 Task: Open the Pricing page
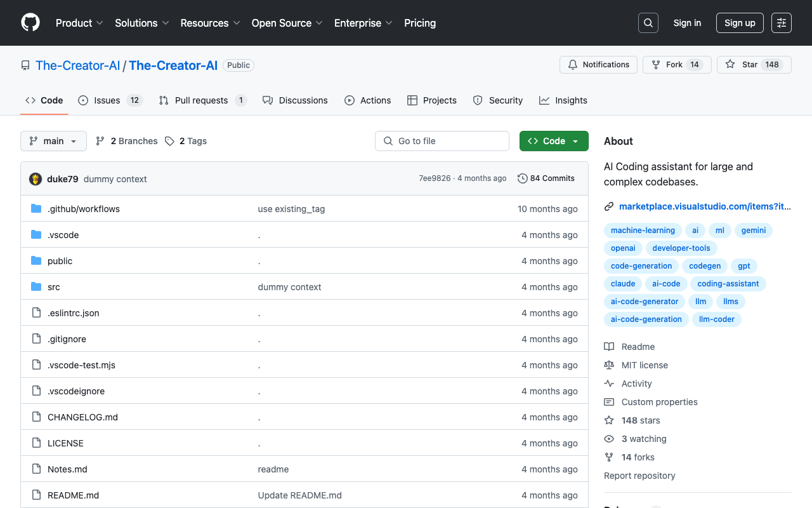(x=420, y=23)
